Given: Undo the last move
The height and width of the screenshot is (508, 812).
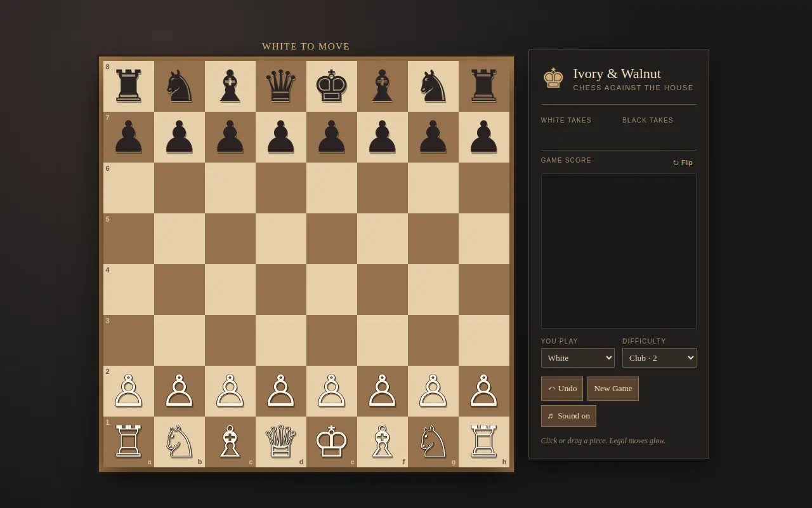Looking at the screenshot, I should (562, 389).
